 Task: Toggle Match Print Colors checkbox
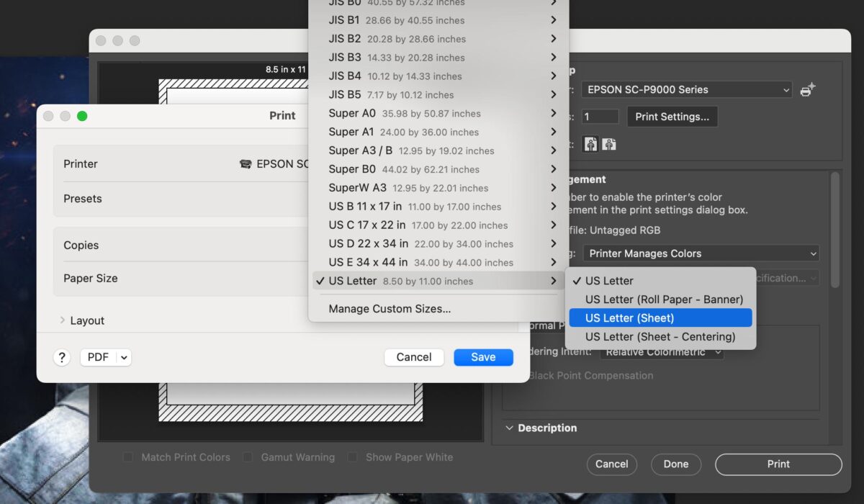127,457
